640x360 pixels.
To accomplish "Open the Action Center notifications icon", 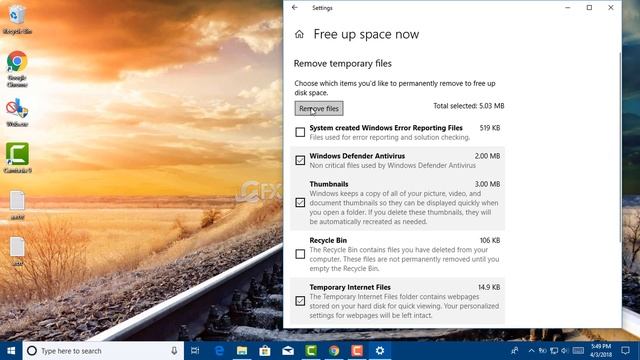I will coord(625,351).
